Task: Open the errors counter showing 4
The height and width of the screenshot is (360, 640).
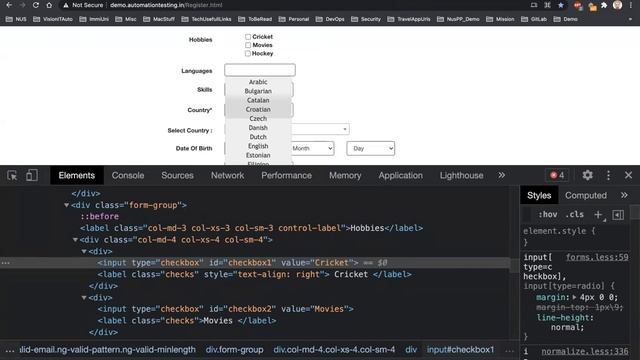Action: click(x=557, y=176)
